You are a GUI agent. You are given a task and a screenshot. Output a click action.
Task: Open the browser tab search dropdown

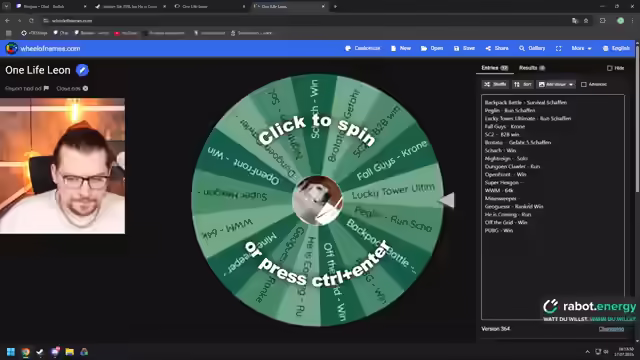(x=6, y=7)
